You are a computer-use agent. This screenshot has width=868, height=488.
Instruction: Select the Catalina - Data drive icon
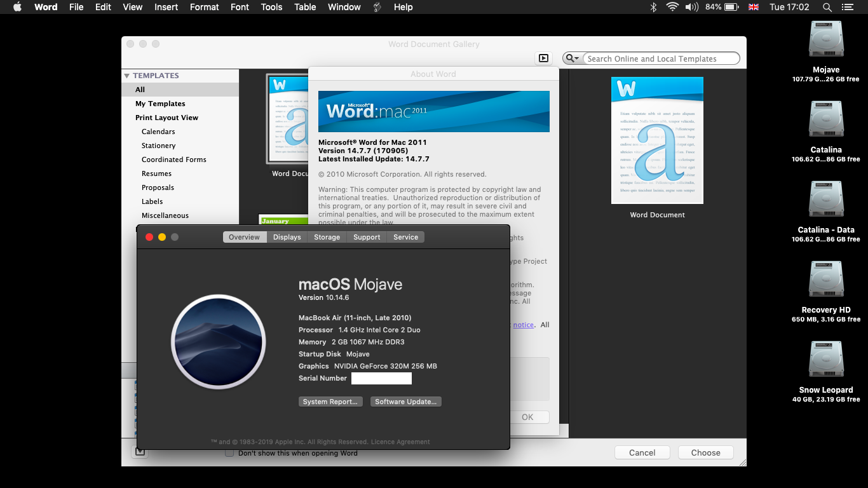tap(825, 200)
